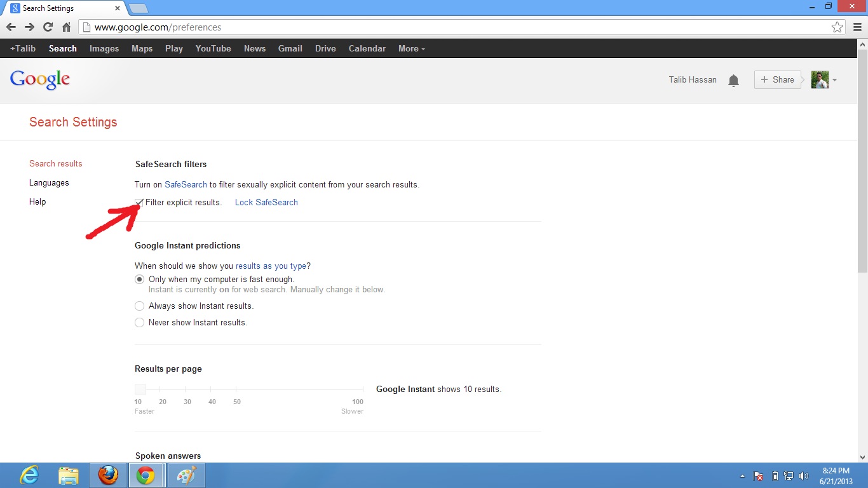Click the page scroll down arrow
The width and height of the screenshot is (868, 488).
(x=862, y=457)
